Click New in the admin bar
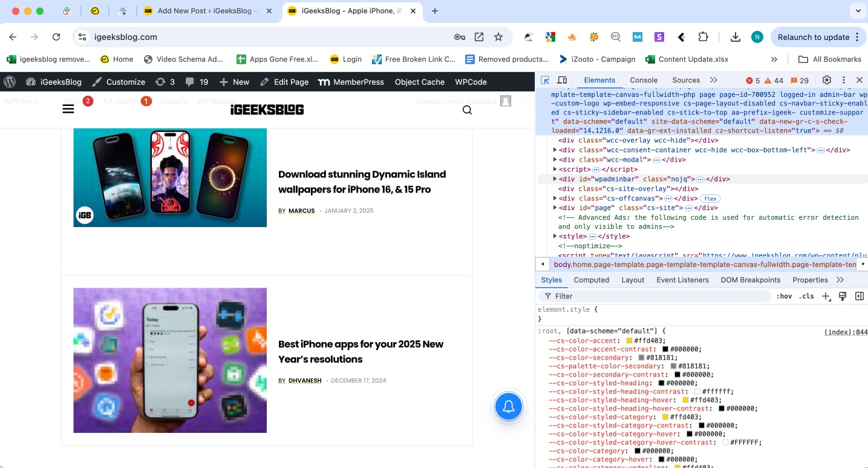This screenshot has height=468, width=868. tap(234, 82)
